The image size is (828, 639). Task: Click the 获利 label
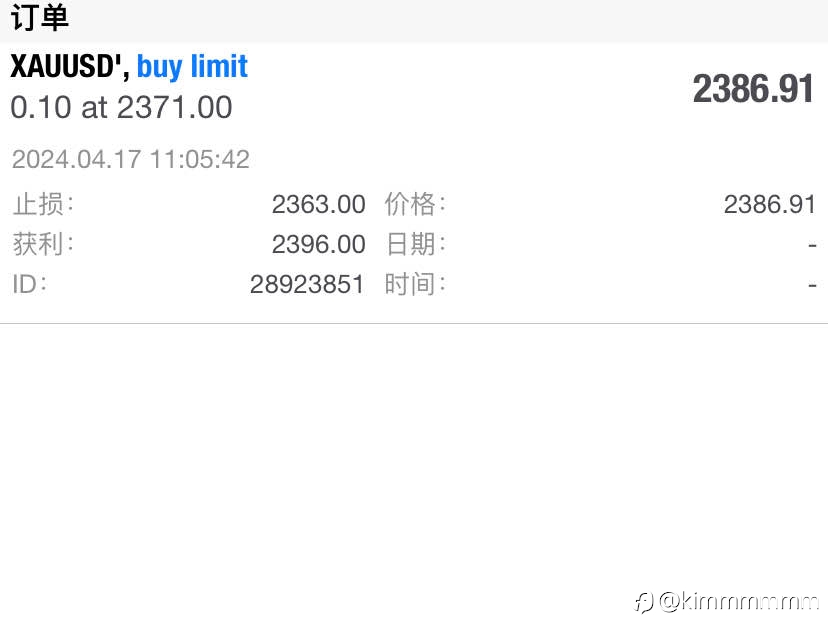pyautogui.click(x=43, y=244)
